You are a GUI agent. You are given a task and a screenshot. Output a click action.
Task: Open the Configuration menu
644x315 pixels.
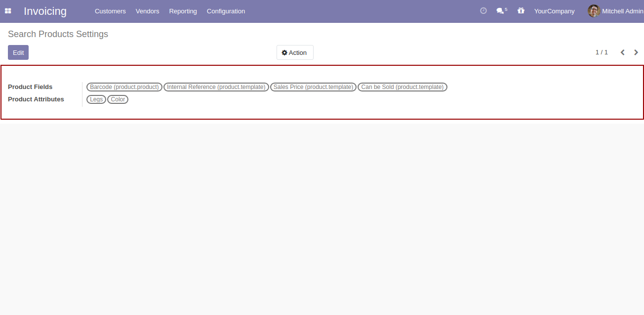tap(226, 11)
